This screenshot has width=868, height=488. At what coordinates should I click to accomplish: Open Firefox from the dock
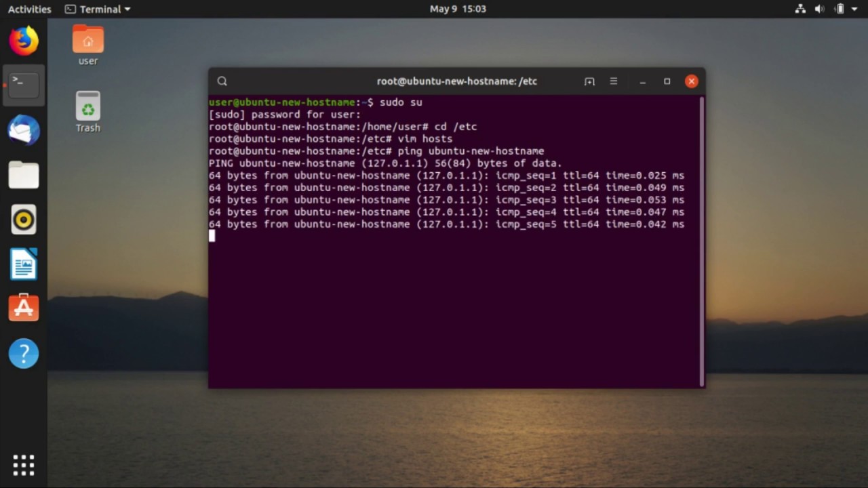[24, 41]
